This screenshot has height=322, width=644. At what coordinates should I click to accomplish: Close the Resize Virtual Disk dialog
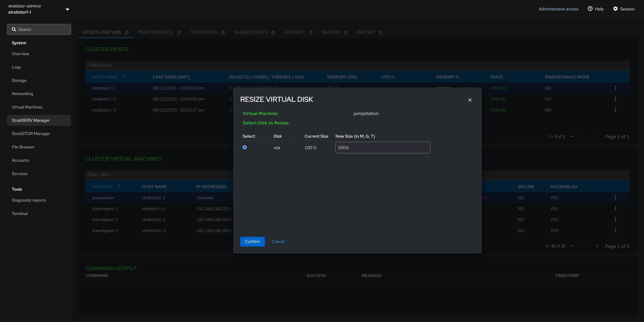point(470,100)
